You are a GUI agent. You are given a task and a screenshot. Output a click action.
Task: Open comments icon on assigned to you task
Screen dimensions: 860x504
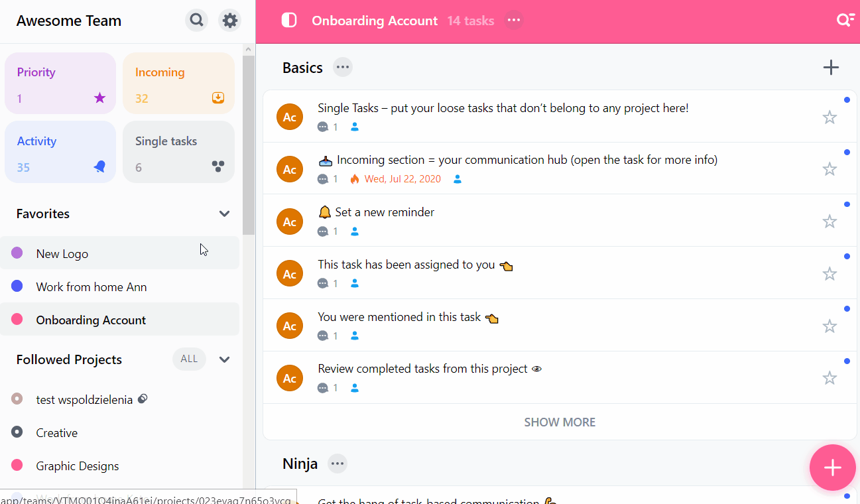(x=323, y=284)
